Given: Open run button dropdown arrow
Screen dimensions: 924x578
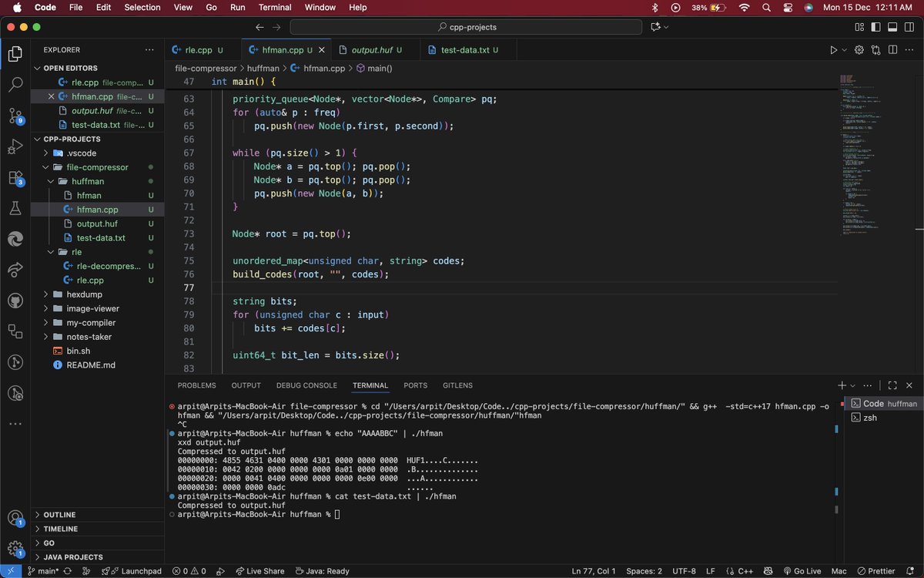Looking at the screenshot, I should click(x=845, y=50).
